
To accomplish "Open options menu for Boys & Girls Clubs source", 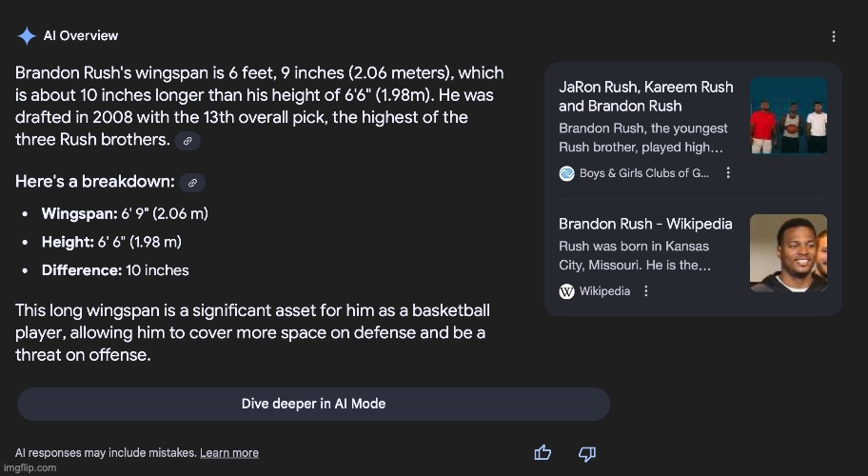I will pyautogui.click(x=728, y=173).
